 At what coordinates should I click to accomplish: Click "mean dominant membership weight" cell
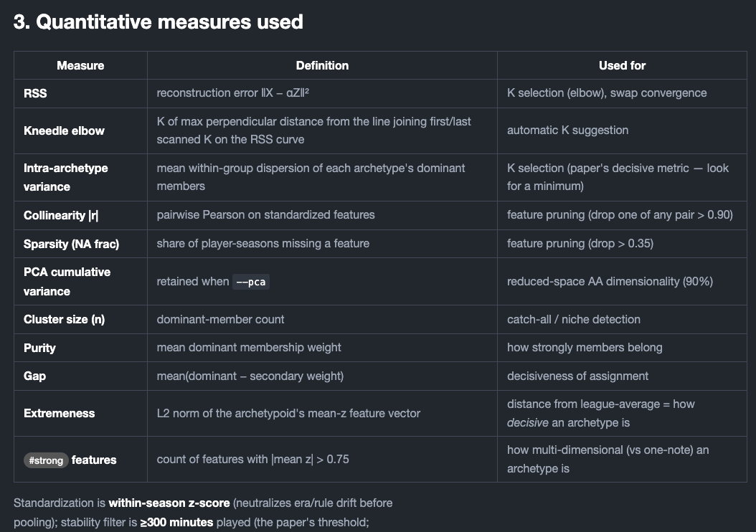[322, 348]
